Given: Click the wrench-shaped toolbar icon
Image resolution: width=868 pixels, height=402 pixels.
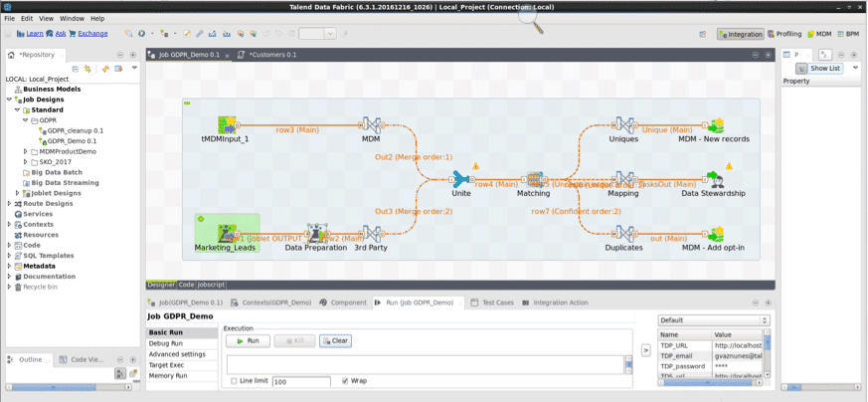Looking at the screenshot, I should click(200, 34).
